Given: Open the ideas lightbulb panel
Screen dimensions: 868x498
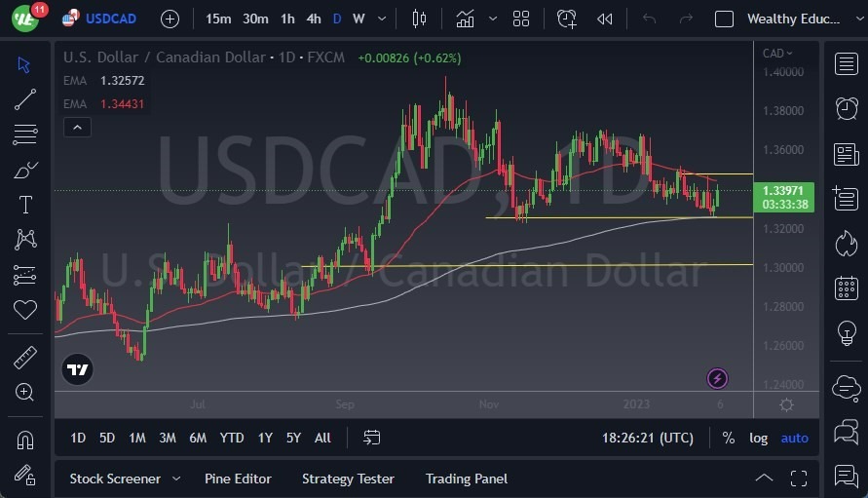Looking at the screenshot, I should [x=846, y=333].
